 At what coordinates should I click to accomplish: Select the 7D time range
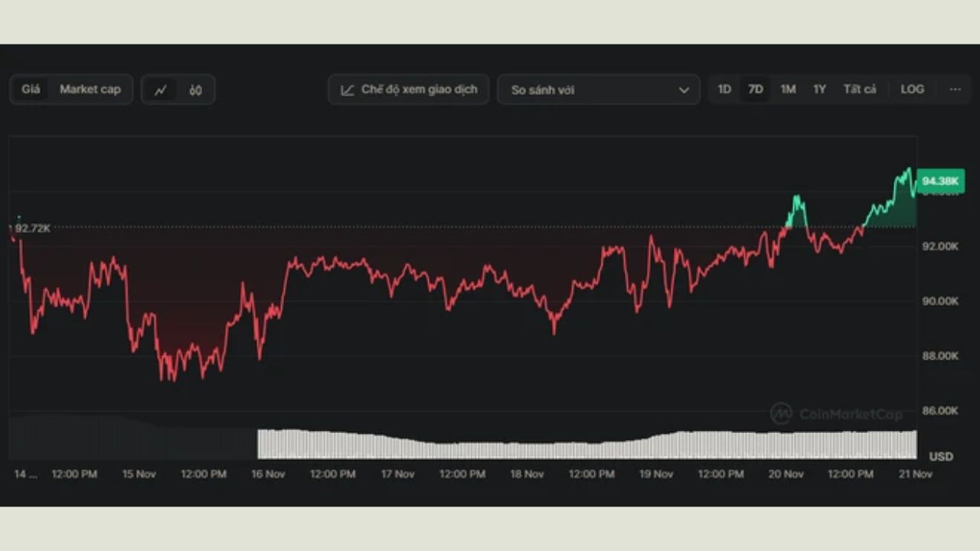click(x=756, y=90)
